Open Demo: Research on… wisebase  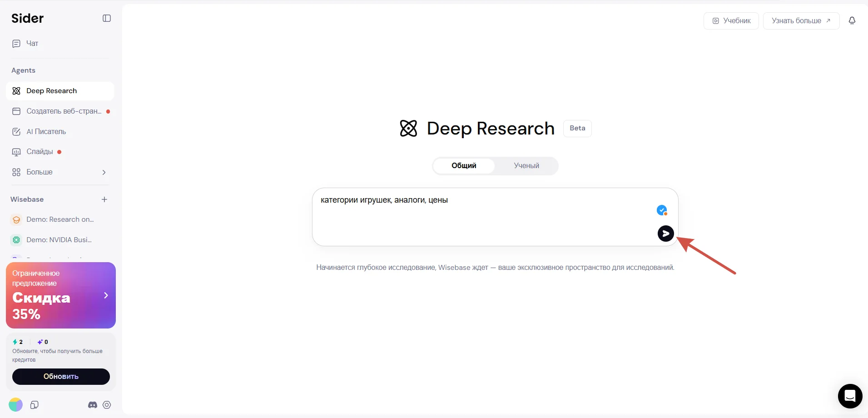tap(60, 219)
